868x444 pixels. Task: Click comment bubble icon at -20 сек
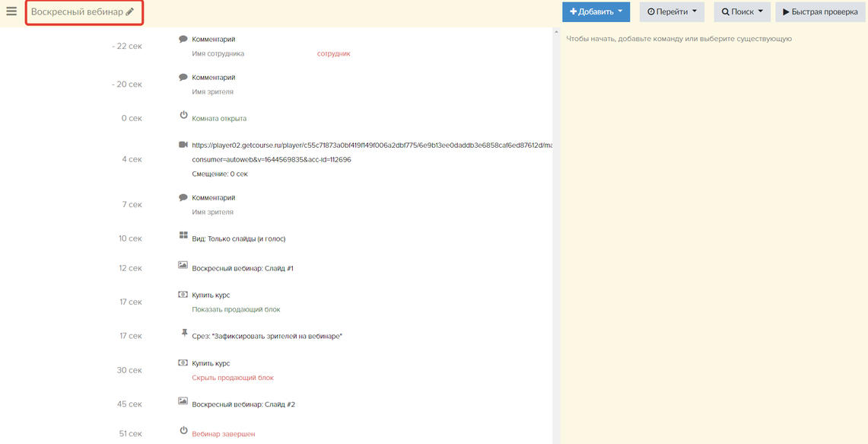click(x=183, y=77)
